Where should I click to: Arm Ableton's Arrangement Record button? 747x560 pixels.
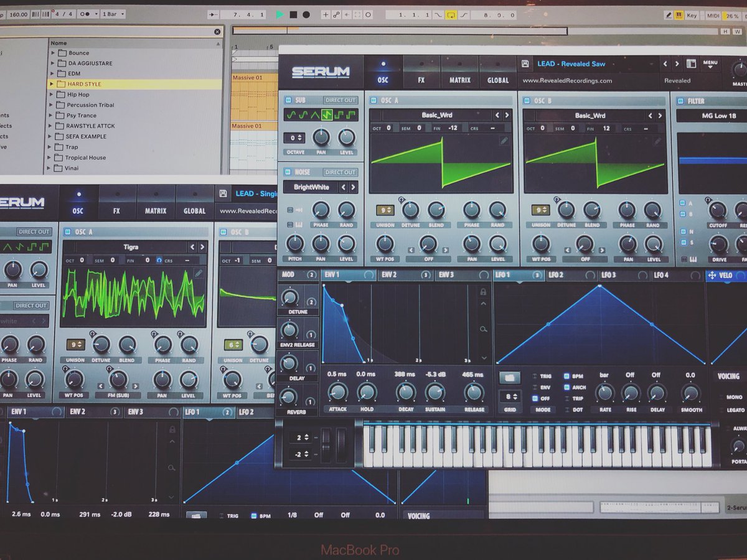tap(306, 14)
